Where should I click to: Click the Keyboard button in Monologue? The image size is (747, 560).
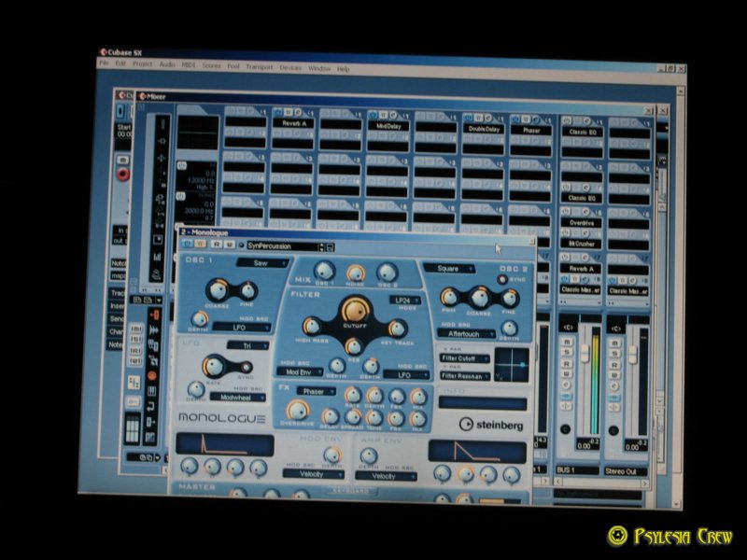click(x=350, y=491)
